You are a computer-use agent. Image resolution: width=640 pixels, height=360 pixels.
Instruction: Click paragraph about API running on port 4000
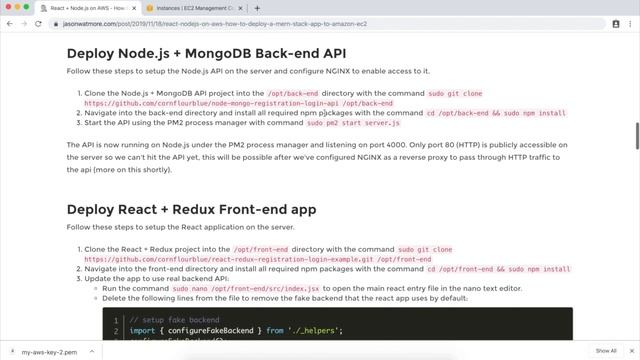(317, 157)
